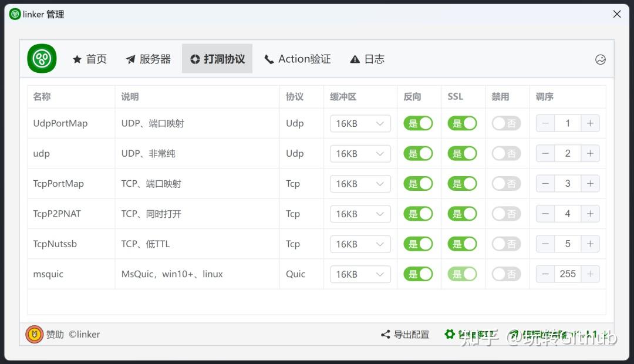This screenshot has width=634, height=364.
Task: Decrease order value for UdpPortMap
Action: pyautogui.click(x=545, y=123)
